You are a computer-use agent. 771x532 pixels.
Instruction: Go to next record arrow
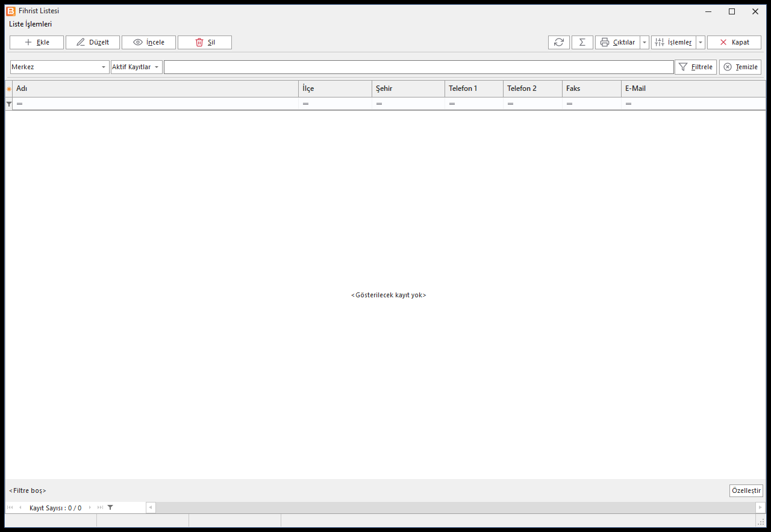click(90, 507)
